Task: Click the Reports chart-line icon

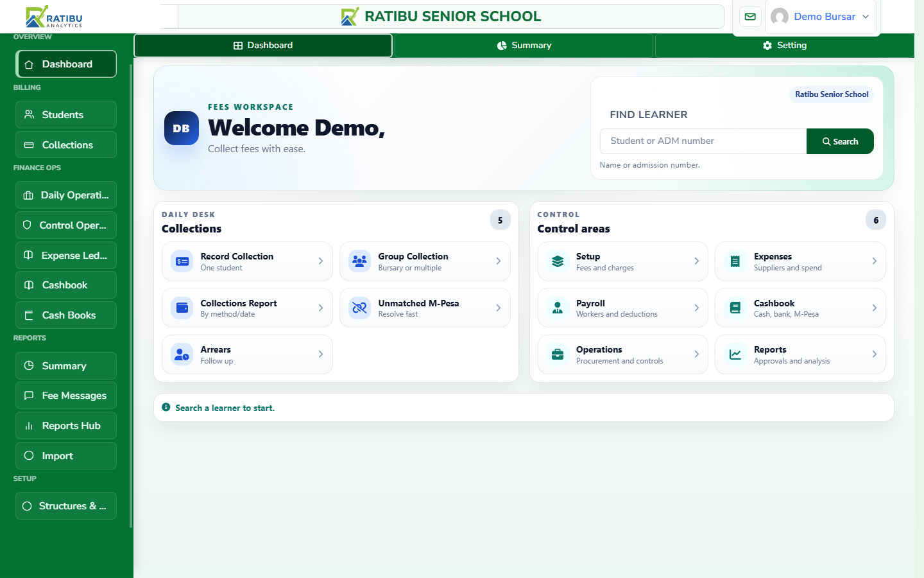Action: tap(735, 355)
